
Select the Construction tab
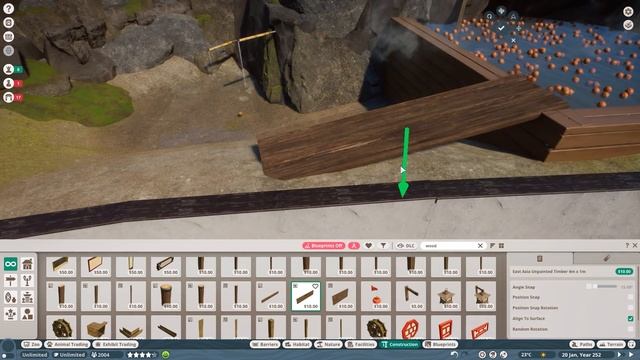click(x=400, y=344)
